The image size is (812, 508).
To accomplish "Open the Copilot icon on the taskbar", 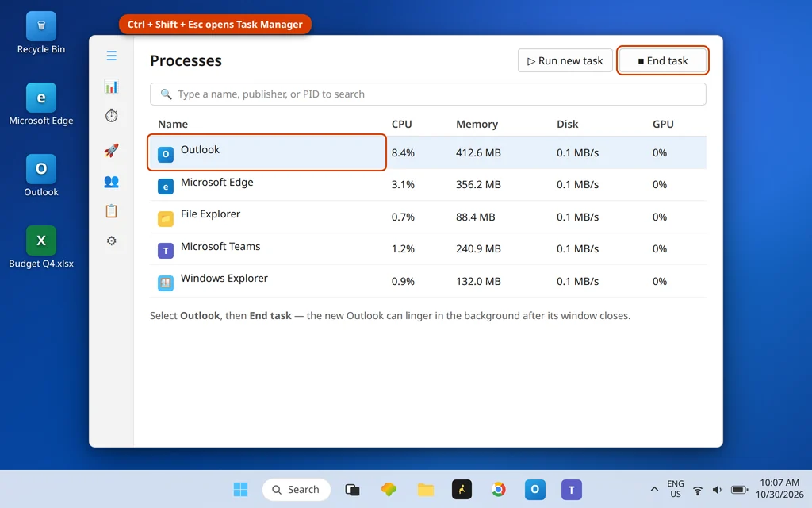I will point(389,489).
